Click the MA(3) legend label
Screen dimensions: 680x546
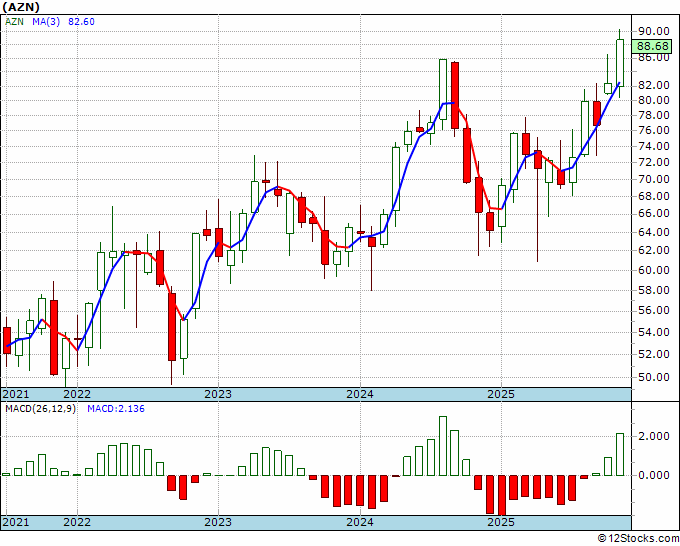[46, 22]
